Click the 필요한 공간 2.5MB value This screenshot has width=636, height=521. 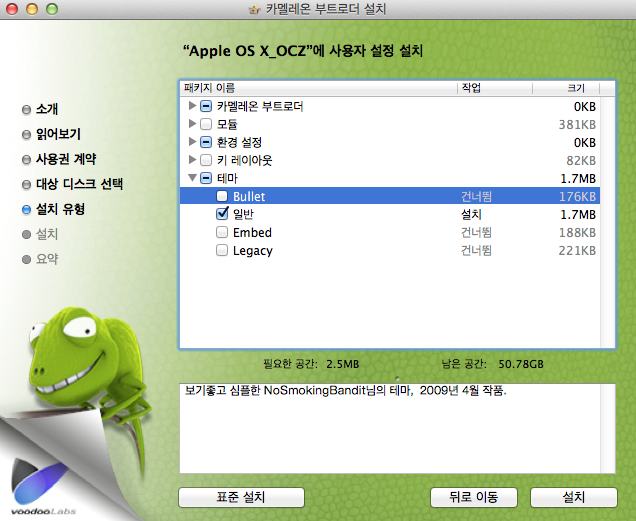click(343, 364)
